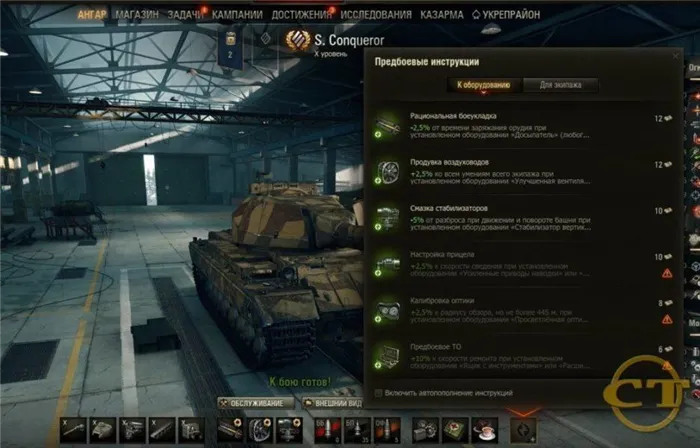Close the Предбоевые инструкции panel
700x448 pixels.
(675, 56)
